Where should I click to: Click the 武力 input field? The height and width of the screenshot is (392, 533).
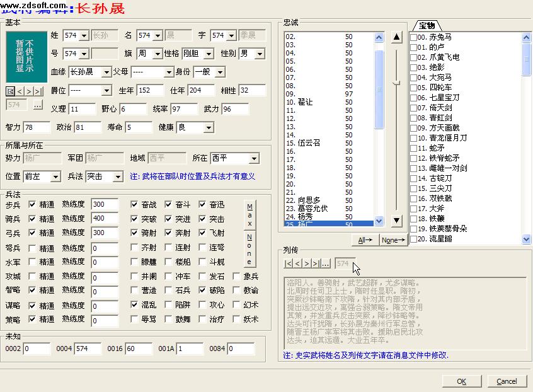pos(235,110)
